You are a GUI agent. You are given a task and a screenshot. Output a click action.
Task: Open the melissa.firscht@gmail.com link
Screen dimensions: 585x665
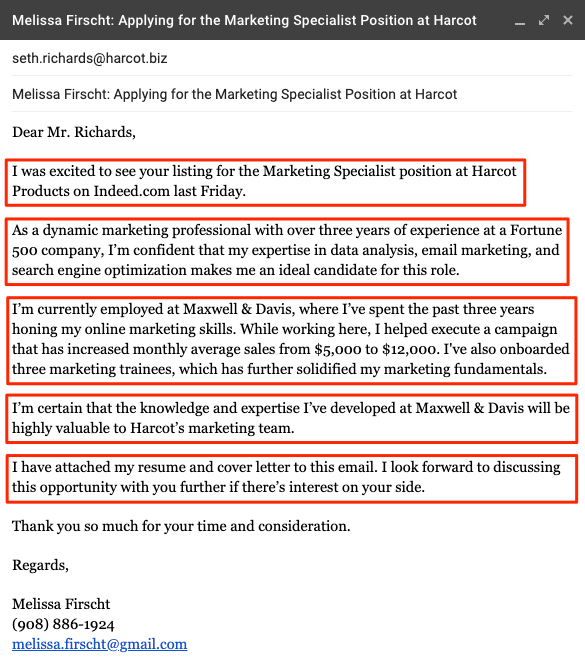[99, 644]
